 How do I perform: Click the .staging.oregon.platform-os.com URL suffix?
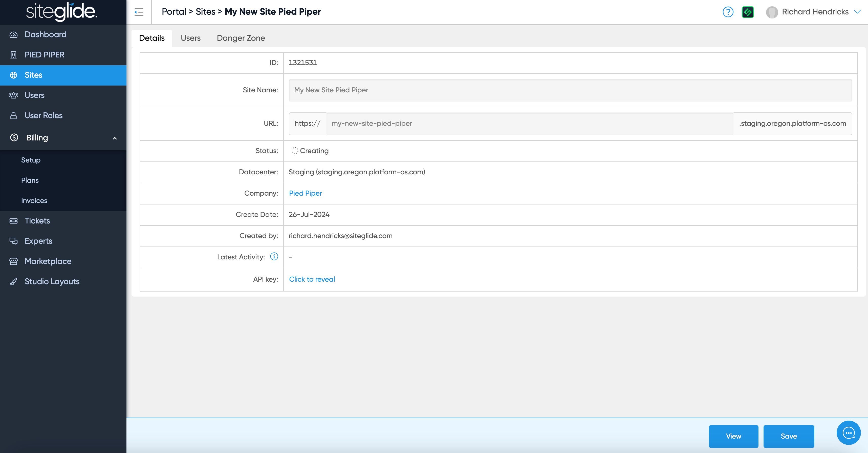(x=793, y=123)
